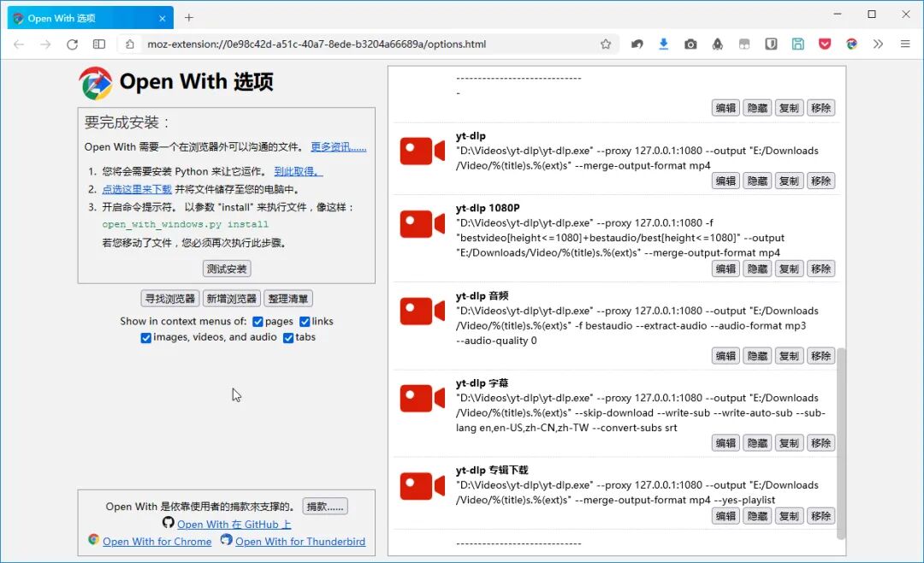Viewport: 924px width, 563px height.
Task: Click the yt-dlp 字幕 entry title
Action: tap(482, 383)
